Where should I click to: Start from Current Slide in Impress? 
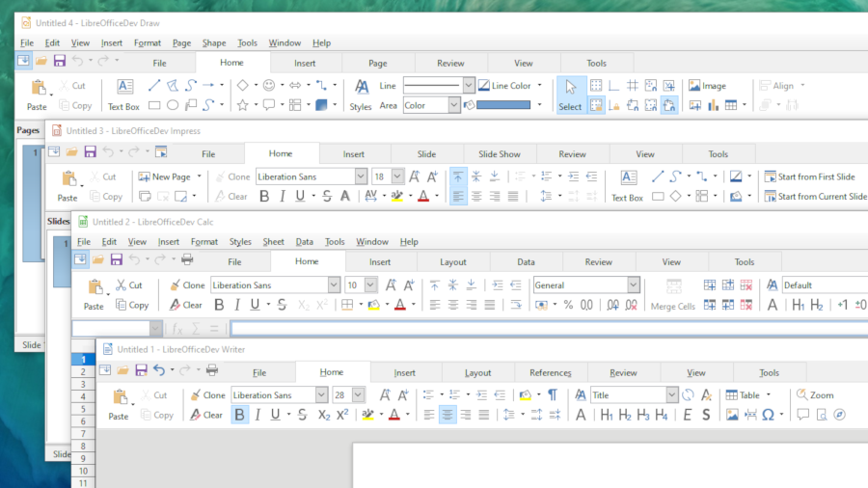pos(815,197)
